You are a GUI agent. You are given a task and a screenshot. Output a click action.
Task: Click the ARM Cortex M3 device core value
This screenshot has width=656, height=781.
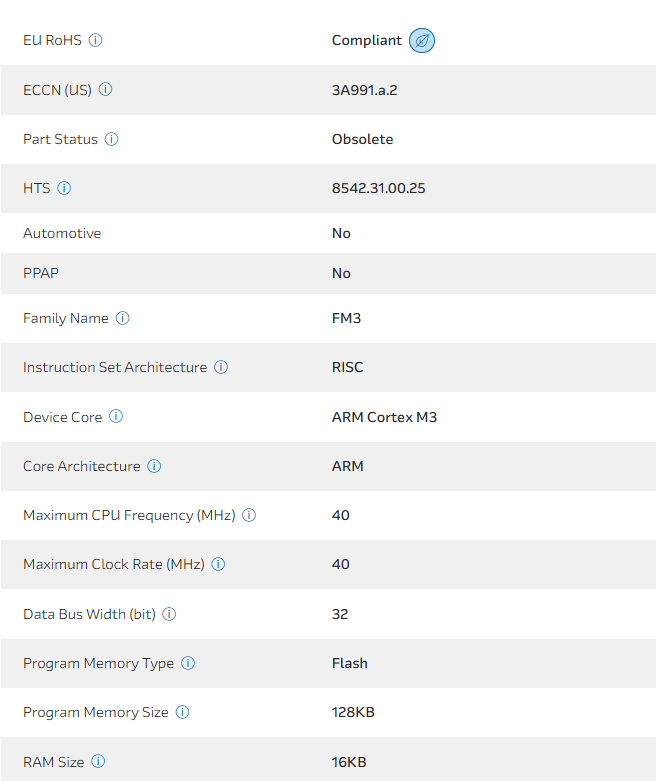[x=384, y=417]
